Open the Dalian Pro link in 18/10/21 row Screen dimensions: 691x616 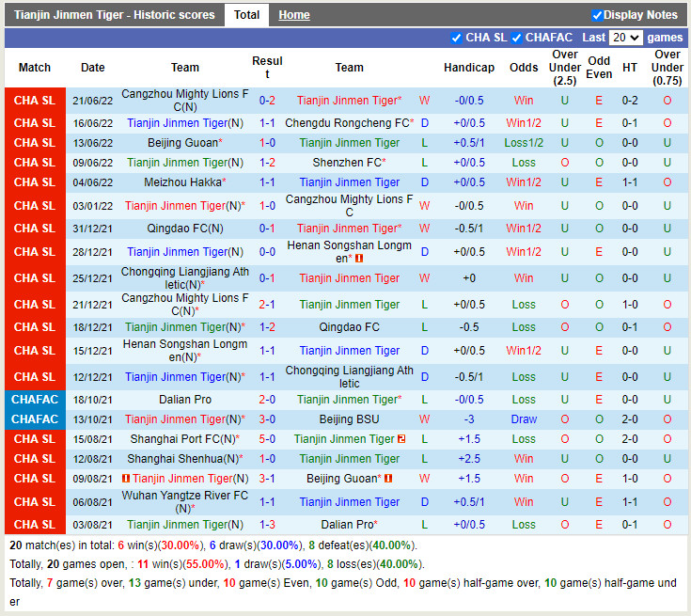[x=185, y=400]
